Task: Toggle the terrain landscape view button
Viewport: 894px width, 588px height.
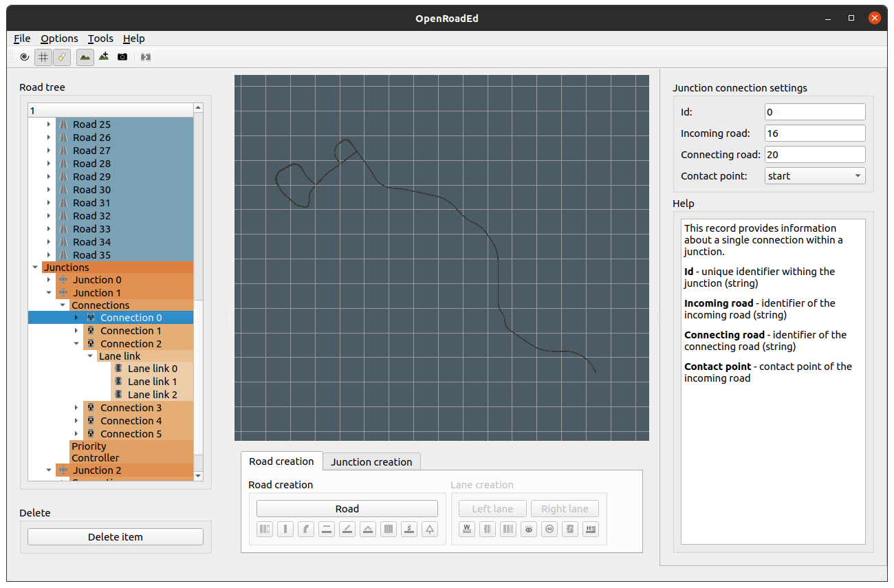Action: pyautogui.click(x=85, y=57)
